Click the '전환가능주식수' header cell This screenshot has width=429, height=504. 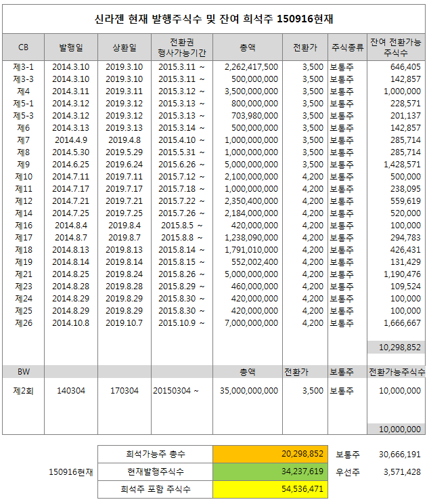[x=397, y=372]
